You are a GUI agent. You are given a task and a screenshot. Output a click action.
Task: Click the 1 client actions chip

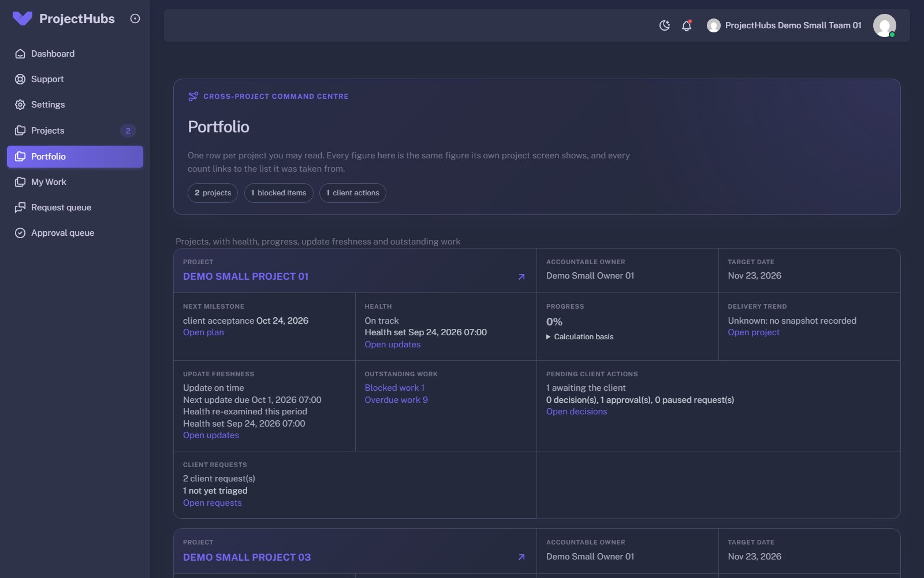[352, 193]
